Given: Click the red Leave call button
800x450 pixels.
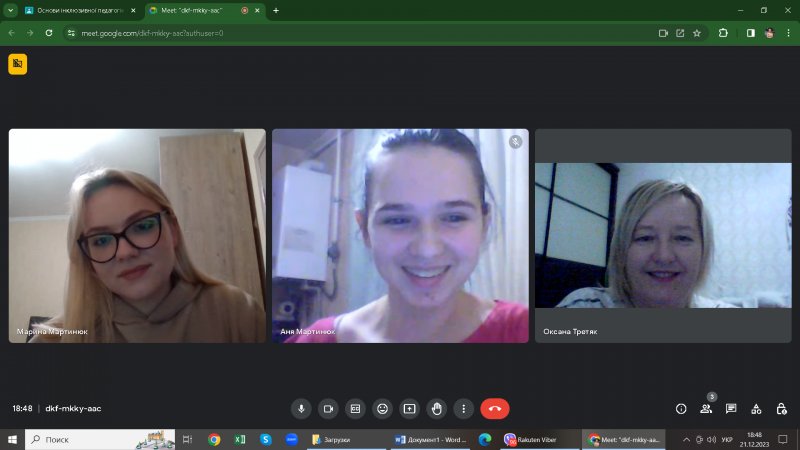Looking at the screenshot, I should click(x=495, y=408).
